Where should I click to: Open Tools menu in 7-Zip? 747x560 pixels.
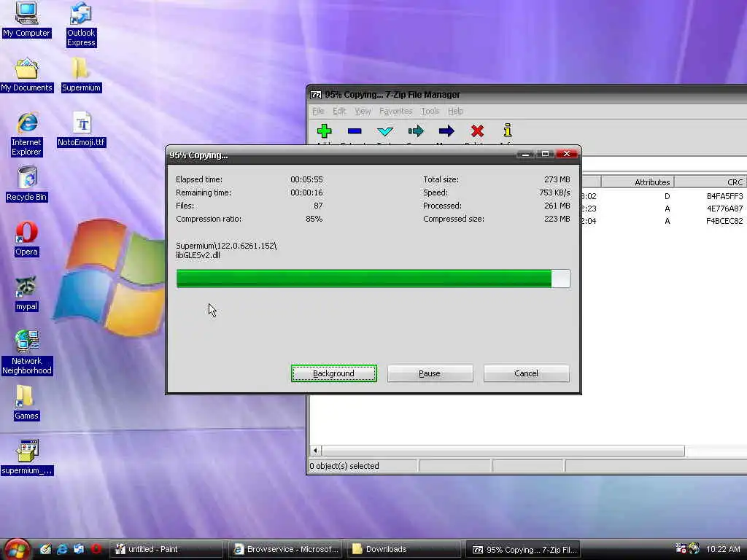[x=430, y=111]
